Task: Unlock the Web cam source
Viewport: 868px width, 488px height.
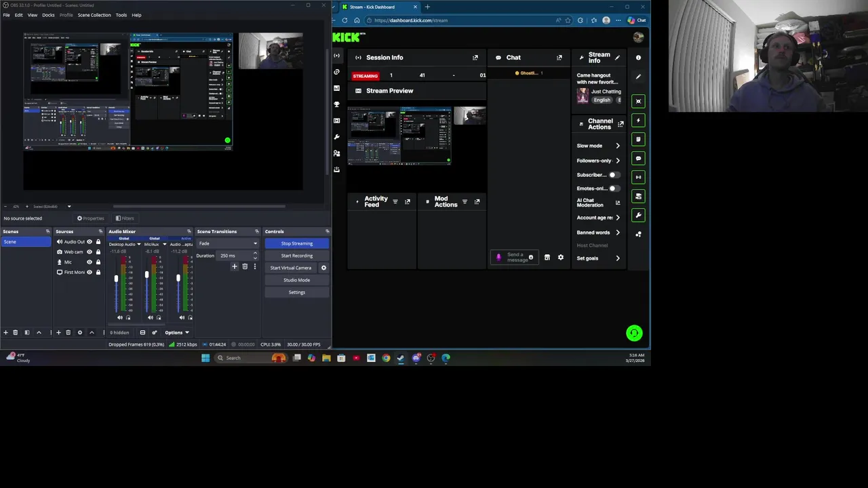Action: coord(98,252)
